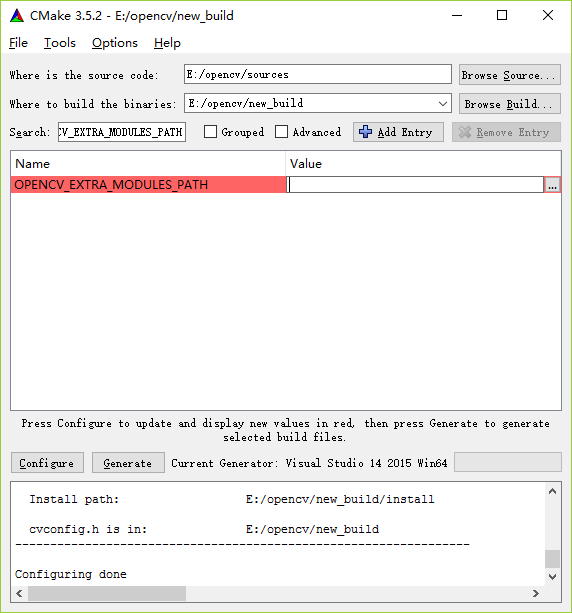The image size is (572, 613).
Task: Open the Tools menu
Action: (59, 43)
